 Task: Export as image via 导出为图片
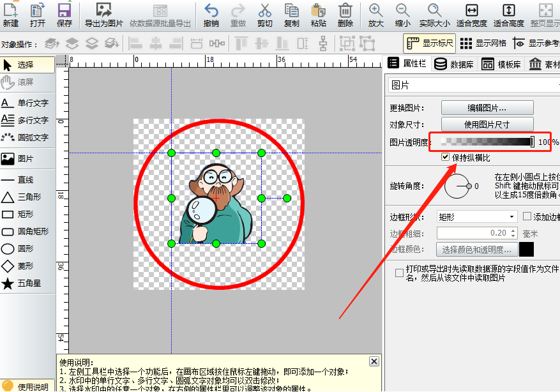tap(103, 15)
